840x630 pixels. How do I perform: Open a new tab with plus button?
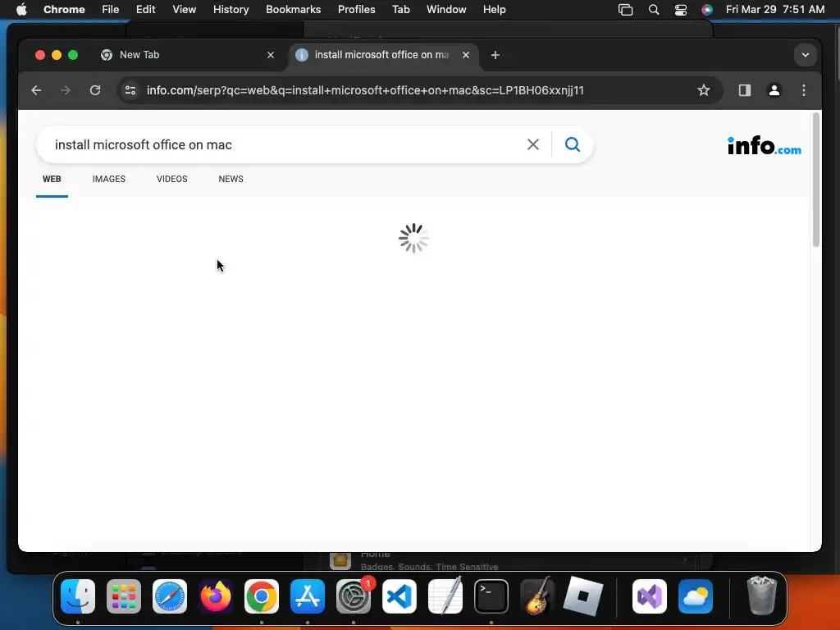495,55
